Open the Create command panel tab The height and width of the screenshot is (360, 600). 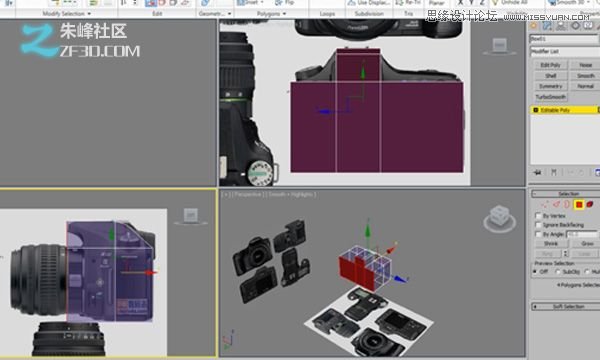tap(533, 26)
